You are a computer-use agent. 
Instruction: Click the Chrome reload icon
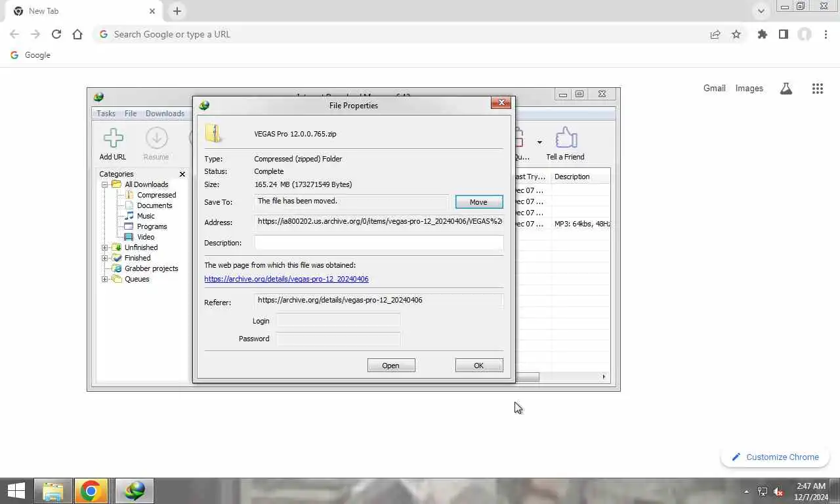(x=56, y=34)
